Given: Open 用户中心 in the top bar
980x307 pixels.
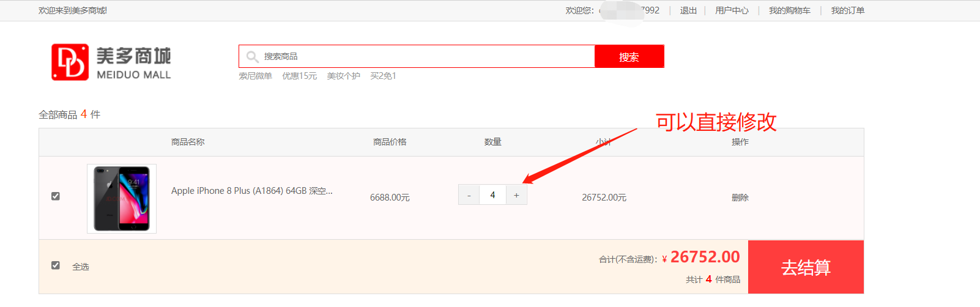Looking at the screenshot, I should tap(732, 10).
